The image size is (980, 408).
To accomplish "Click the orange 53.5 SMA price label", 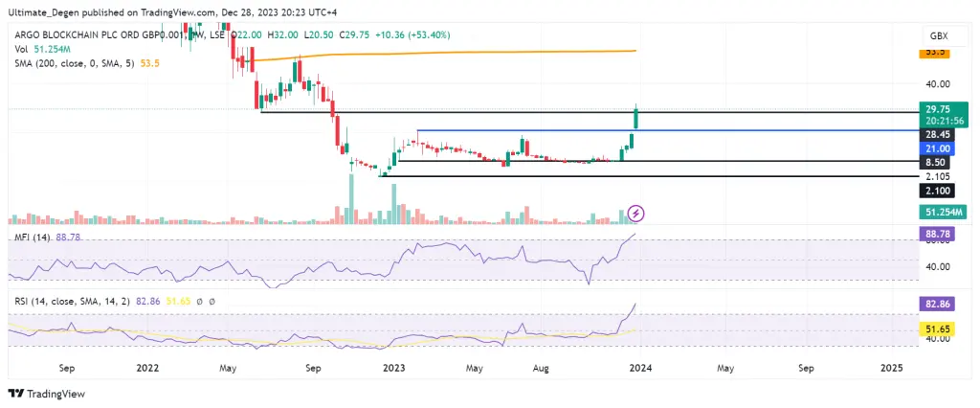I will (x=934, y=54).
